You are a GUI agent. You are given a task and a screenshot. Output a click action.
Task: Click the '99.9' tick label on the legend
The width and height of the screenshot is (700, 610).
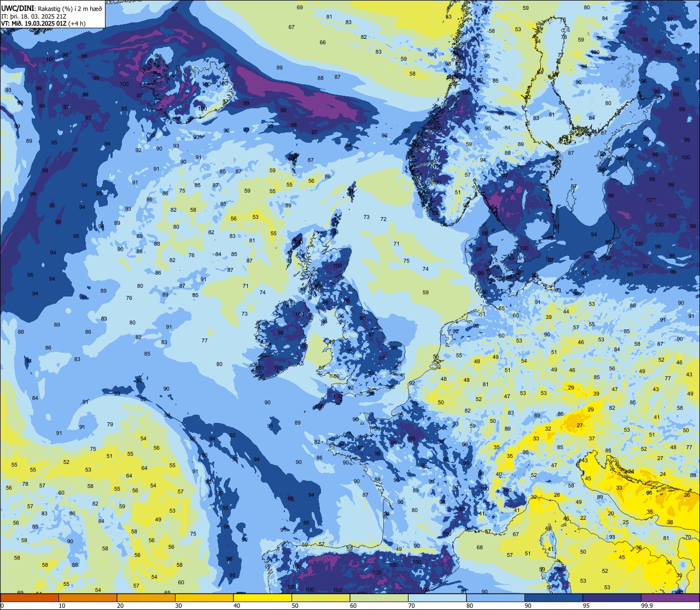(x=646, y=606)
